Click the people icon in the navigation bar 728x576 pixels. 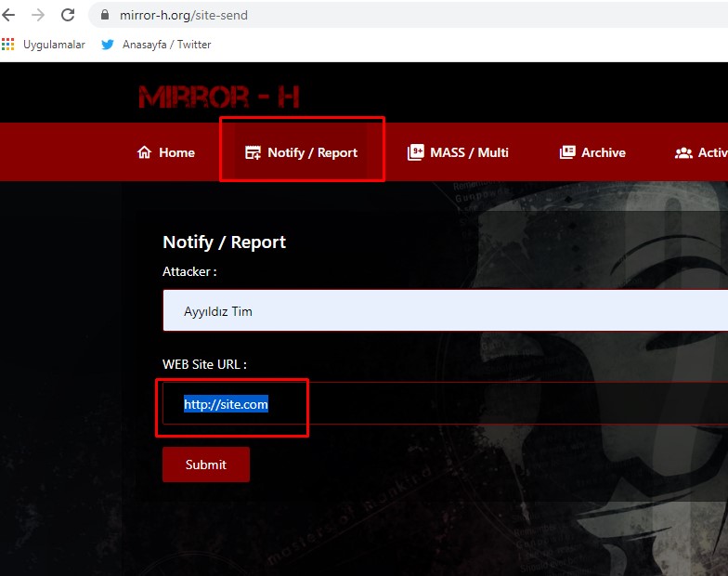[683, 152]
